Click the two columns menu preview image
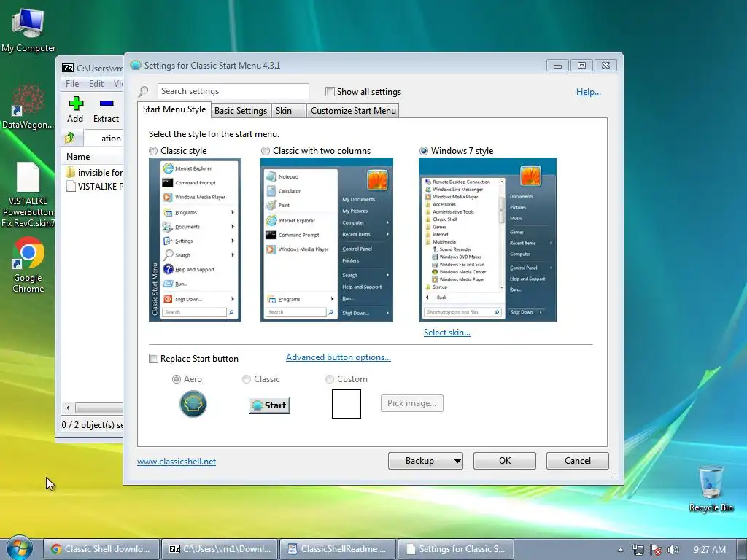Image resolution: width=747 pixels, height=560 pixels. 326,239
